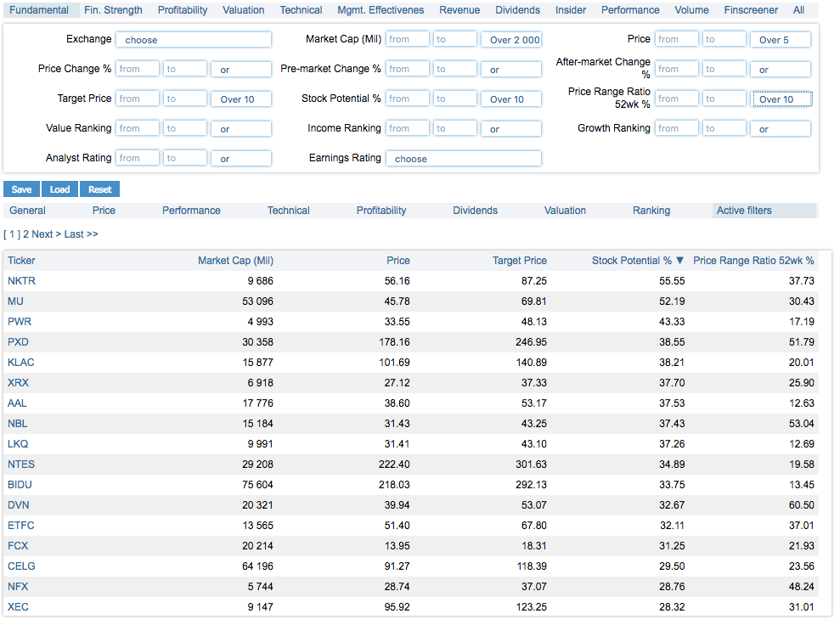Open Target Price 'Over 10' preset dropdown
Viewport: 840px width, 625px height.
pos(241,99)
